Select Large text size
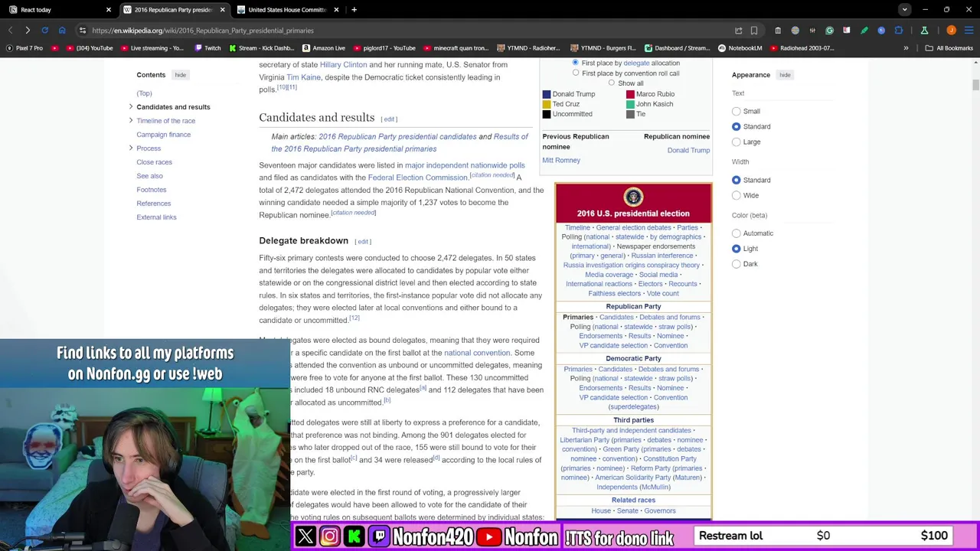The height and width of the screenshot is (551, 980). [x=737, y=142]
